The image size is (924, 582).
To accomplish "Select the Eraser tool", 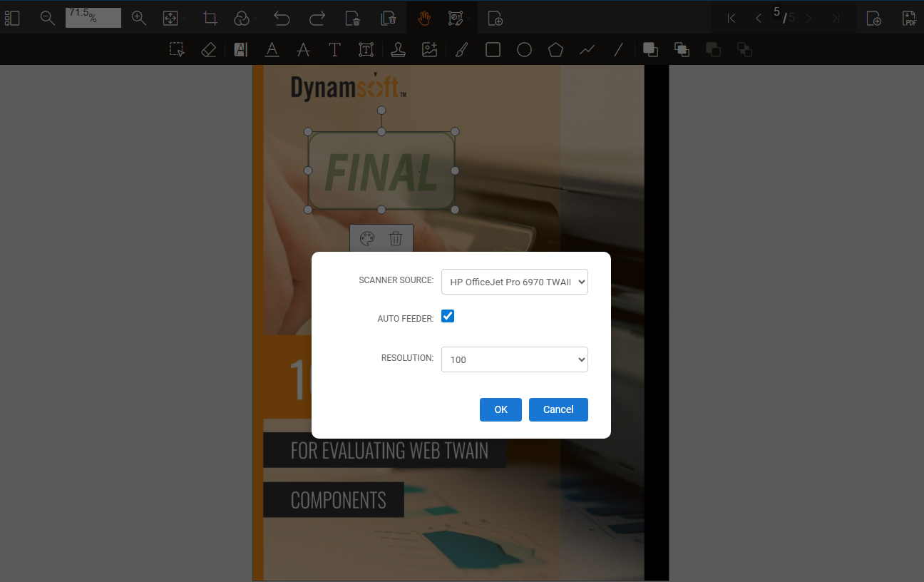I will pos(208,49).
